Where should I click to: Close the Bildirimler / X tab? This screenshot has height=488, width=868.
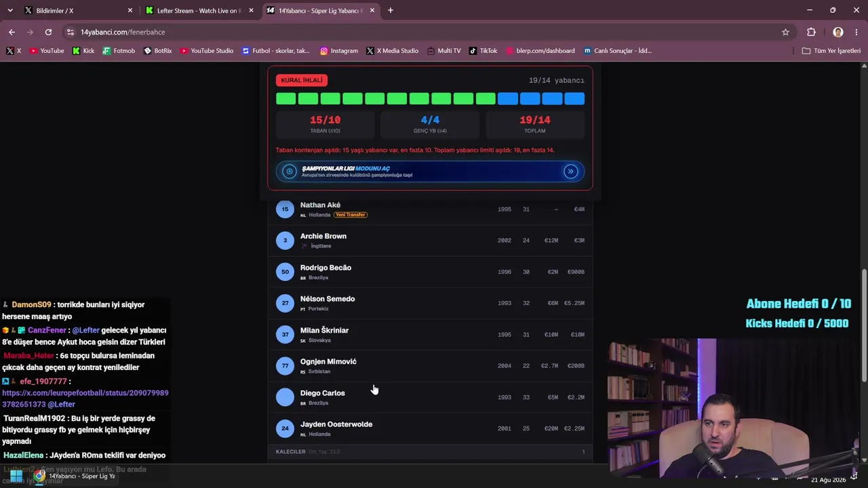pos(130,10)
